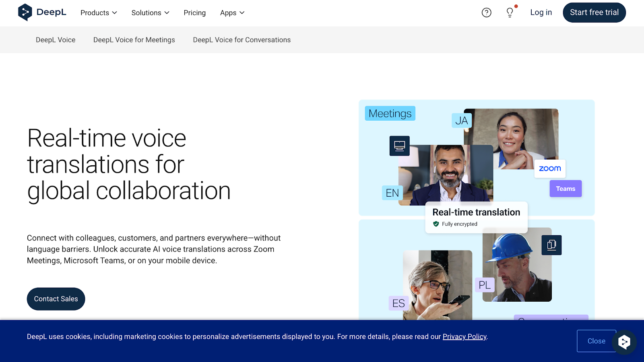Switch to DeepL Voice for Conversations tab
Screen dimensions: 644x362
(242, 40)
